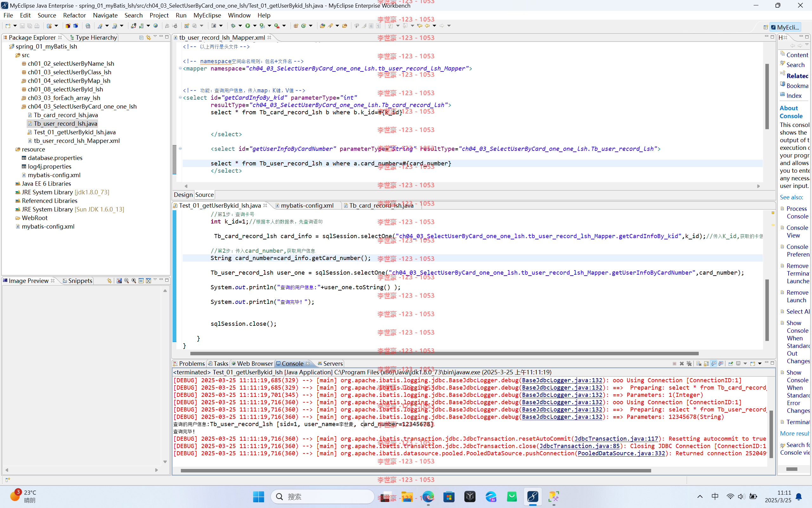Image resolution: width=812 pixels, height=508 pixels.
Task: Click the camera capture icon in toolbar
Action: [x=214, y=26]
